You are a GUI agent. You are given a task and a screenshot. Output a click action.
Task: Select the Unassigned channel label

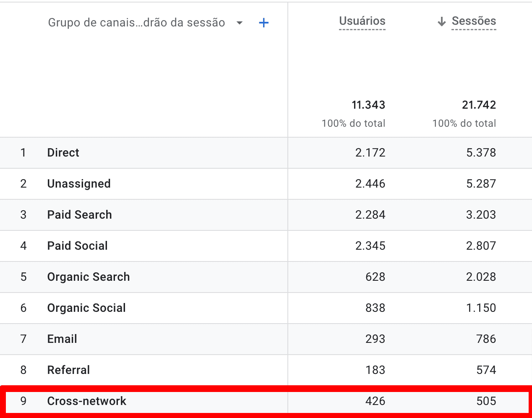click(x=79, y=184)
